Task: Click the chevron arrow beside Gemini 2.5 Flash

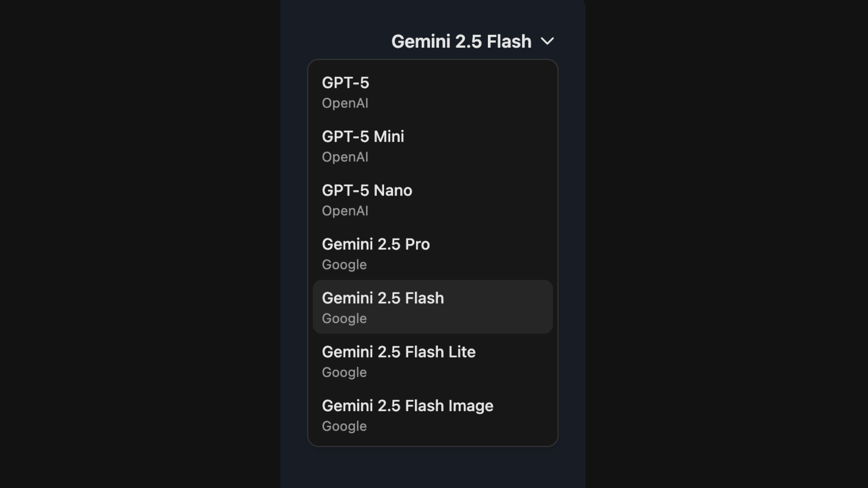Action: point(547,41)
